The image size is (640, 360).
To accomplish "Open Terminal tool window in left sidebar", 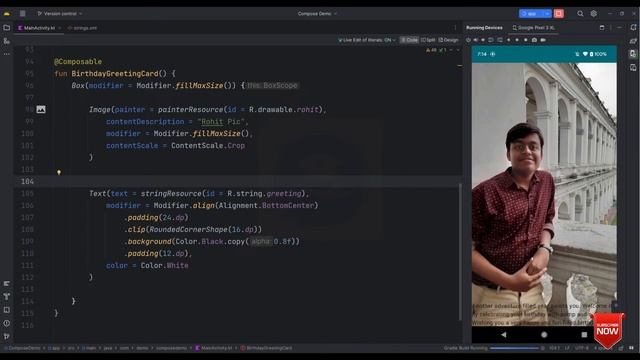I will [7, 310].
